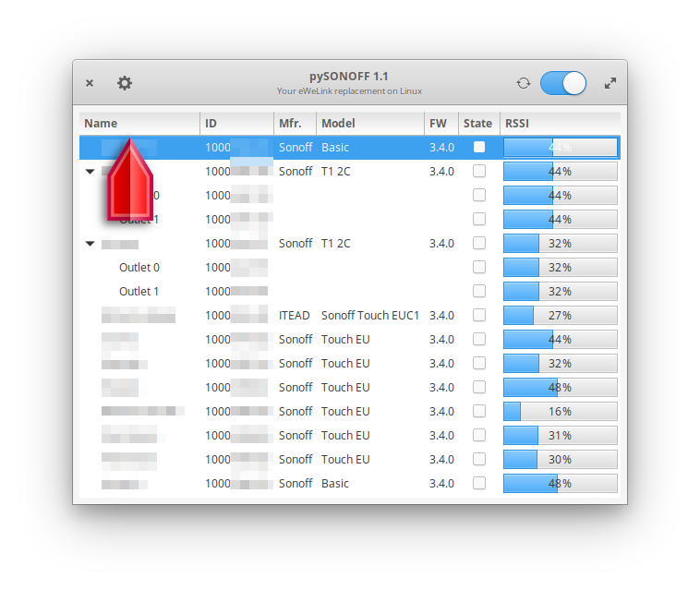This screenshot has height=590, width=700.
Task: Toggle state checkbox of T1 2C 32% row
Action: coord(479,243)
